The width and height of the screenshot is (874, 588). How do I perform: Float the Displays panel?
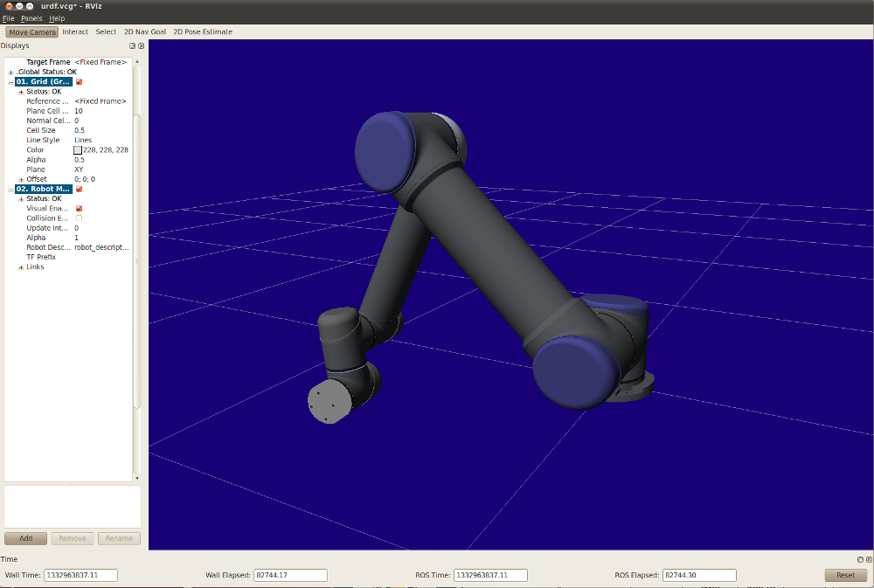click(133, 46)
